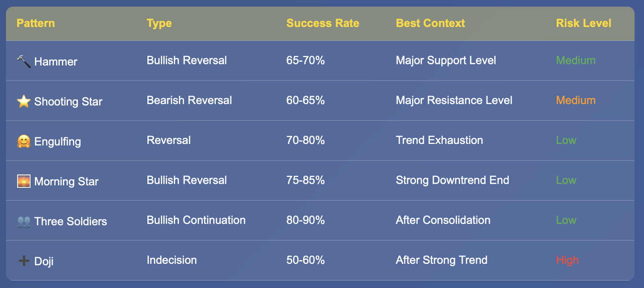
Task: Click the red High risk label
Action: point(567,260)
